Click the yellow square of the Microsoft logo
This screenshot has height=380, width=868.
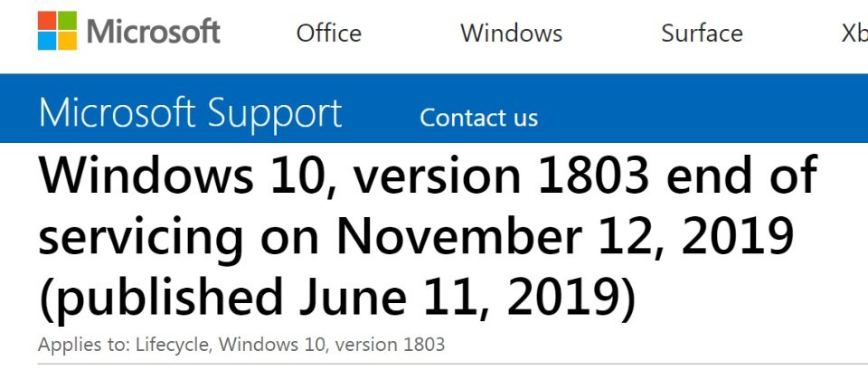68,41
